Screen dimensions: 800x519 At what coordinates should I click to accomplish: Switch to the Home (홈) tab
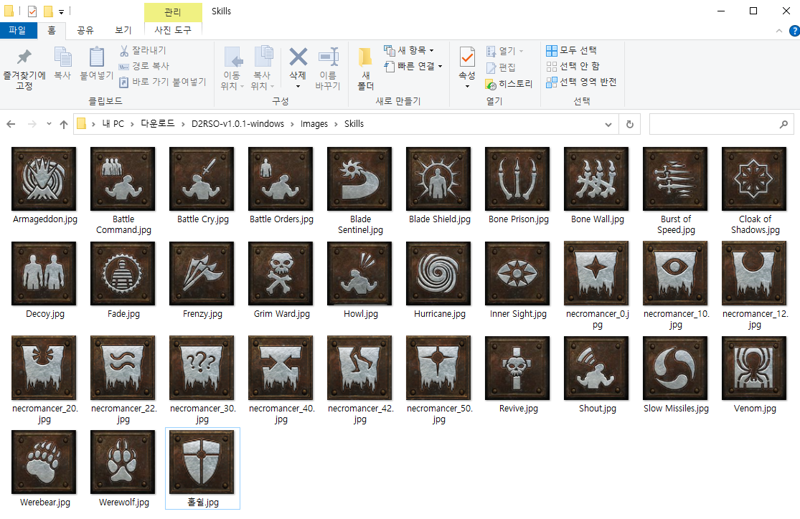coord(52,31)
